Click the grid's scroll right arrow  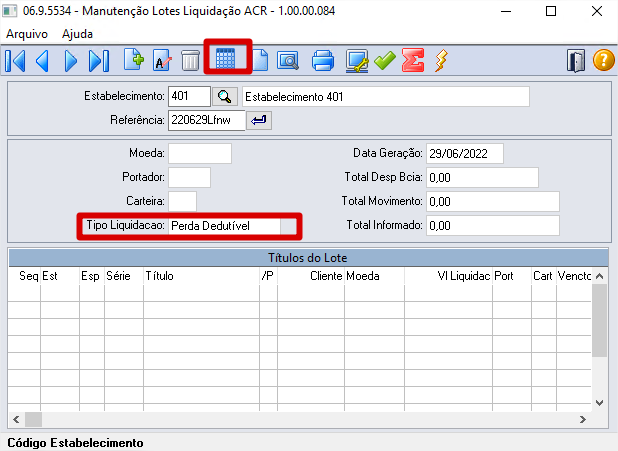583,419
